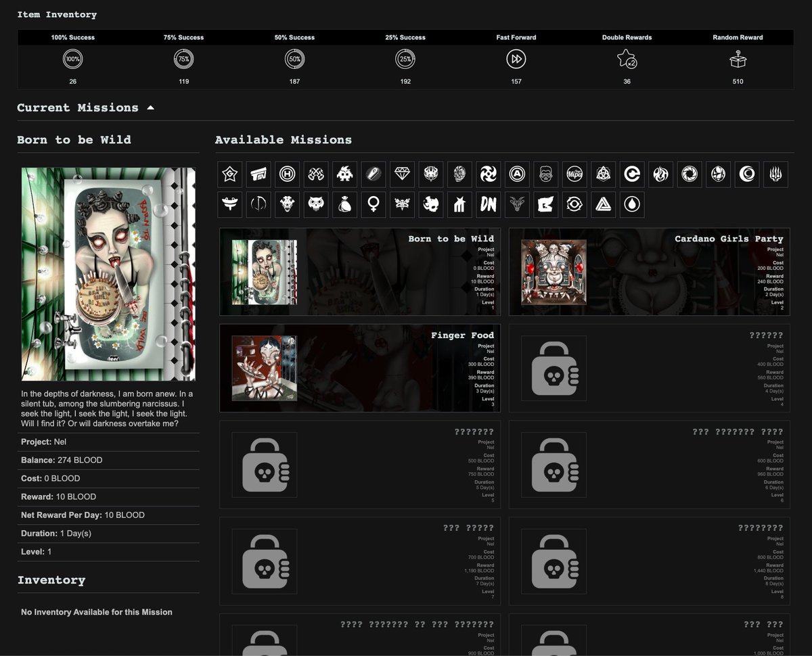The height and width of the screenshot is (656, 812).
Task: Open the Born to be Wild mission card
Action: coord(360,272)
